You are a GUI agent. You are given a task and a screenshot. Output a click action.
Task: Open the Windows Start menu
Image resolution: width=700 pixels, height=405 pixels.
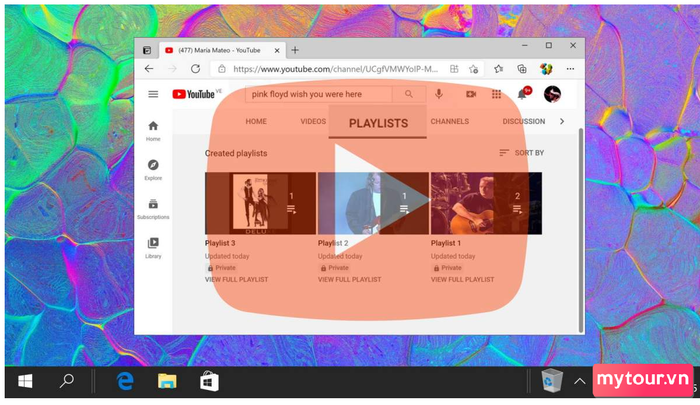[25, 382]
